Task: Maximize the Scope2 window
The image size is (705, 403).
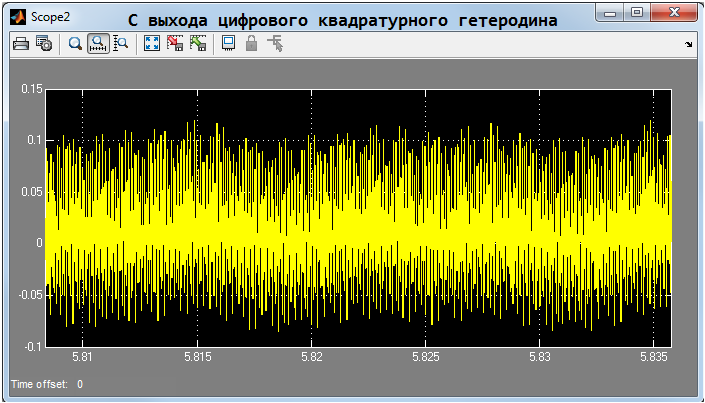Action: click(636, 13)
